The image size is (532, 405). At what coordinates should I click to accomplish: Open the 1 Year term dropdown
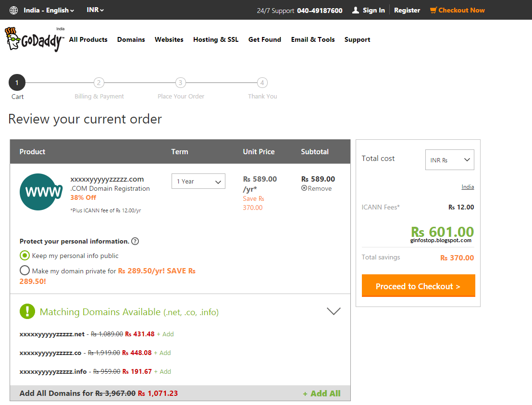(x=198, y=181)
